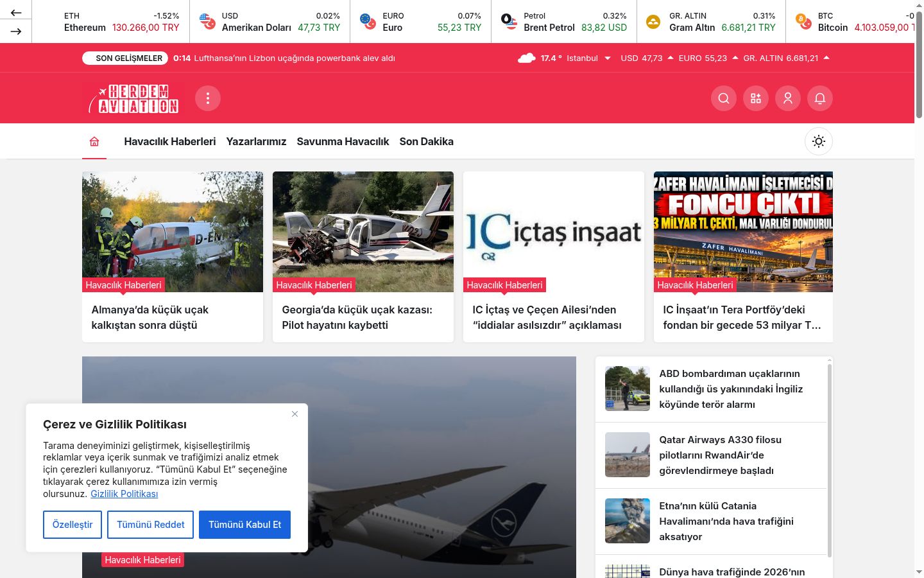Click Tümünü Kabul Et button

tap(245, 525)
